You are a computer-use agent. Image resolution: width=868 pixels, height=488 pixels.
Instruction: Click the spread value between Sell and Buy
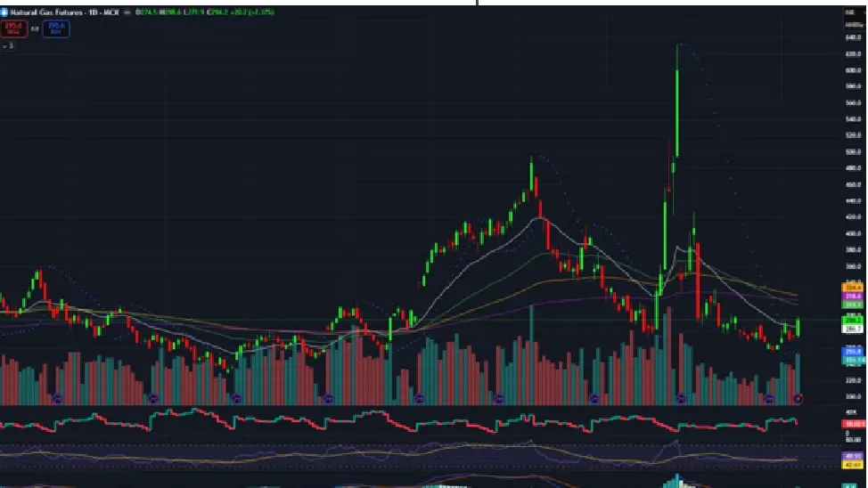coord(35,28)
